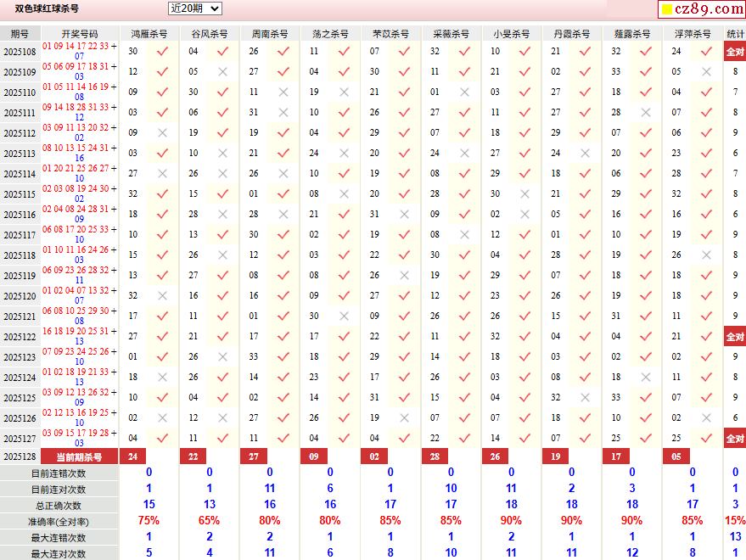Select the 小旻杀号 column header

click(x=511, y=34)
